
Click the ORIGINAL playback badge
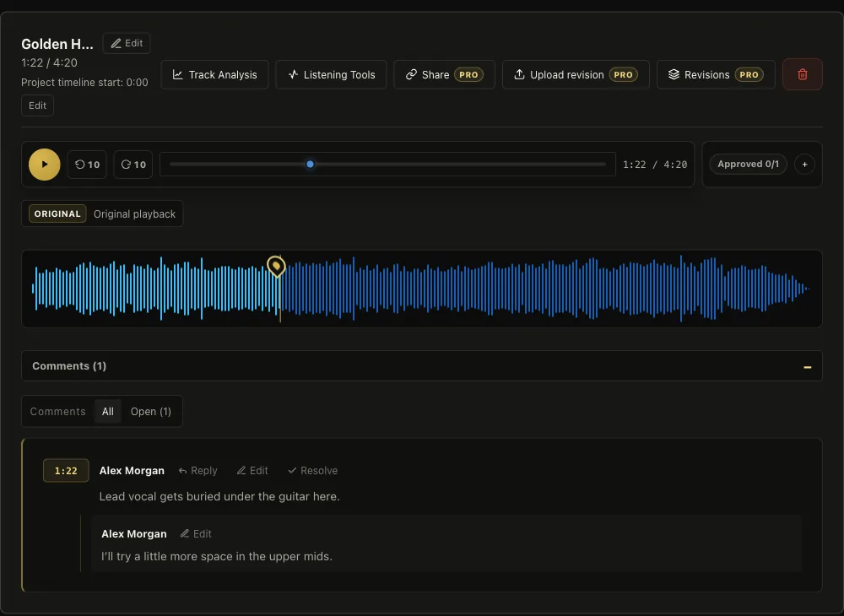tap(57, 213)
